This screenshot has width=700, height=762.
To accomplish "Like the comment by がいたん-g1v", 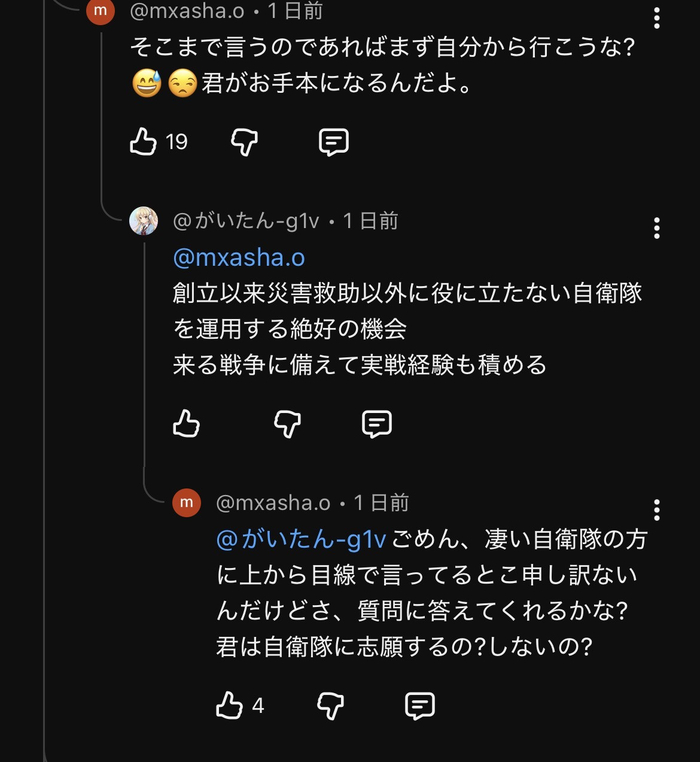I will [186, 424].
